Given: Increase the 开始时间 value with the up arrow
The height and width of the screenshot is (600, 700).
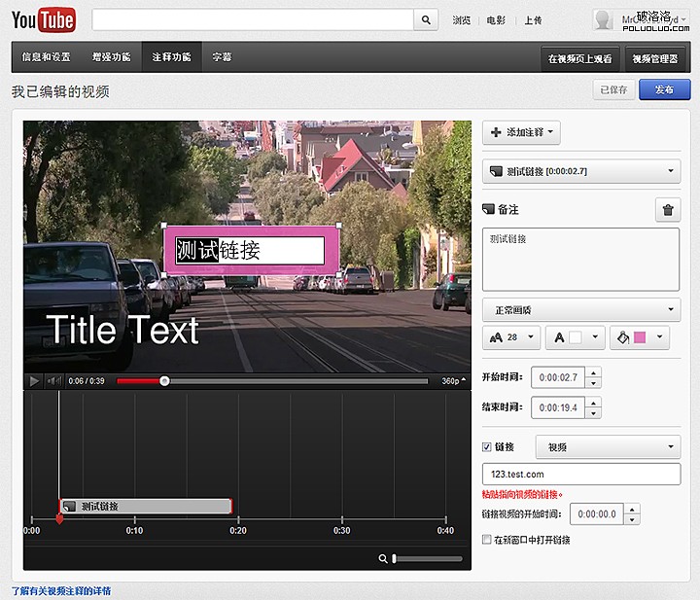Looking at the screenshot, I should coord(594,371).
